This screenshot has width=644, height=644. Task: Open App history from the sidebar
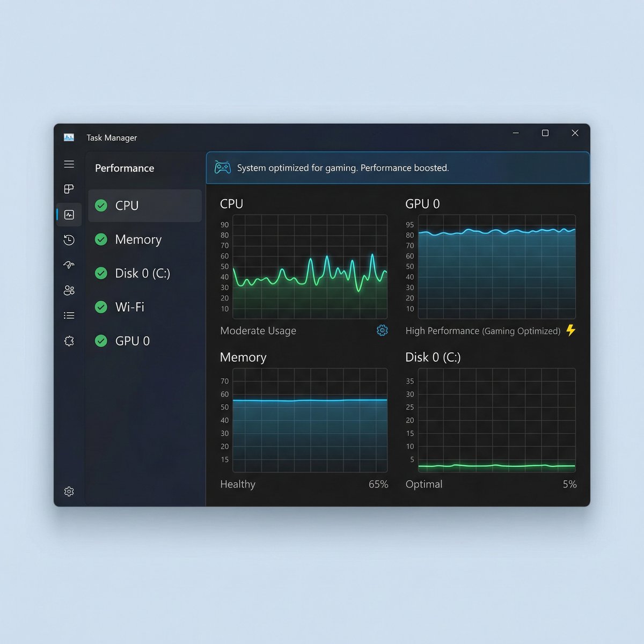pyautogui.click(x=69, y=240)
